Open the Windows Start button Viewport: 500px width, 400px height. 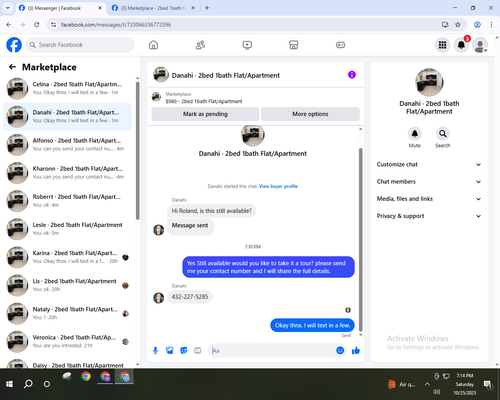coord(9,384)
